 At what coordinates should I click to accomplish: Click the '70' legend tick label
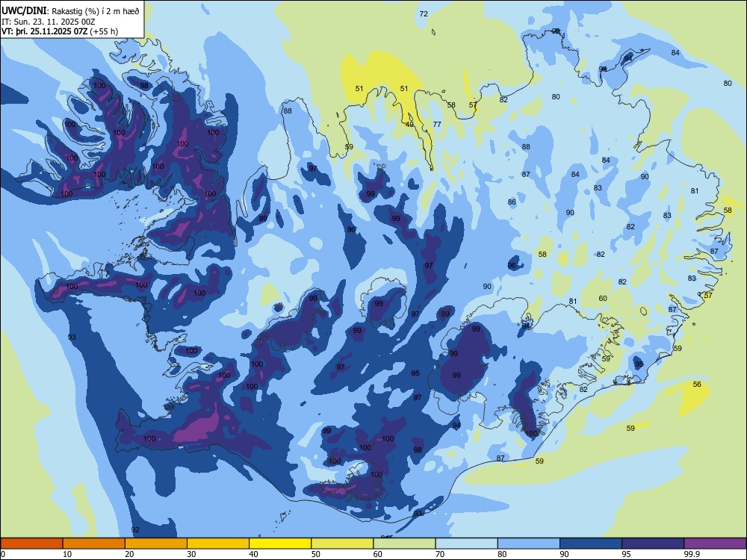point(441,554)
